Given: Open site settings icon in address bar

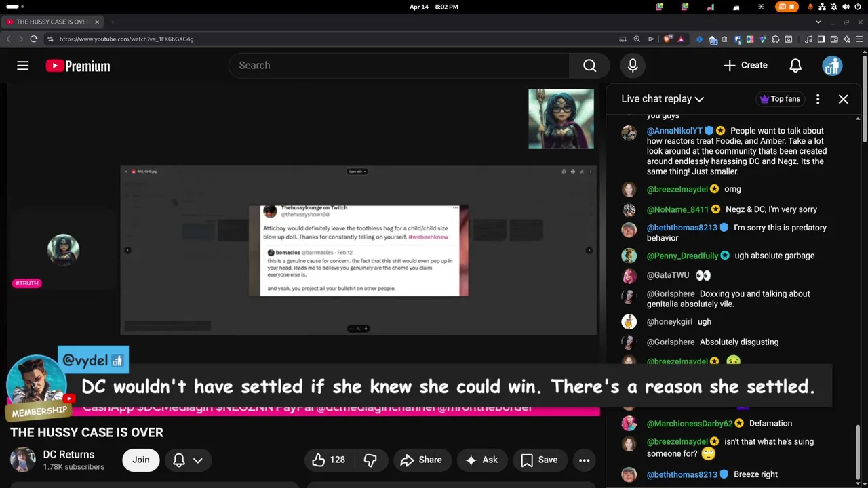Looking at the screenshot, I should coord(50,39).
